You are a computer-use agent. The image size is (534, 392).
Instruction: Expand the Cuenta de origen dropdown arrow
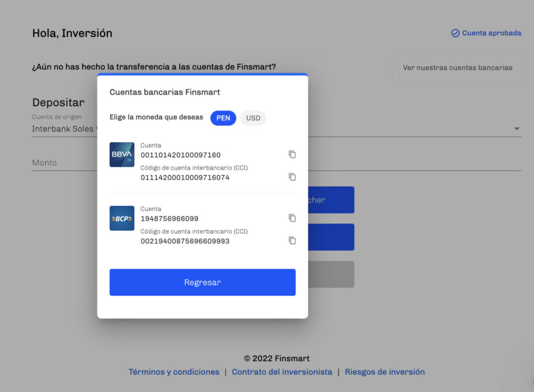(517, 129)
